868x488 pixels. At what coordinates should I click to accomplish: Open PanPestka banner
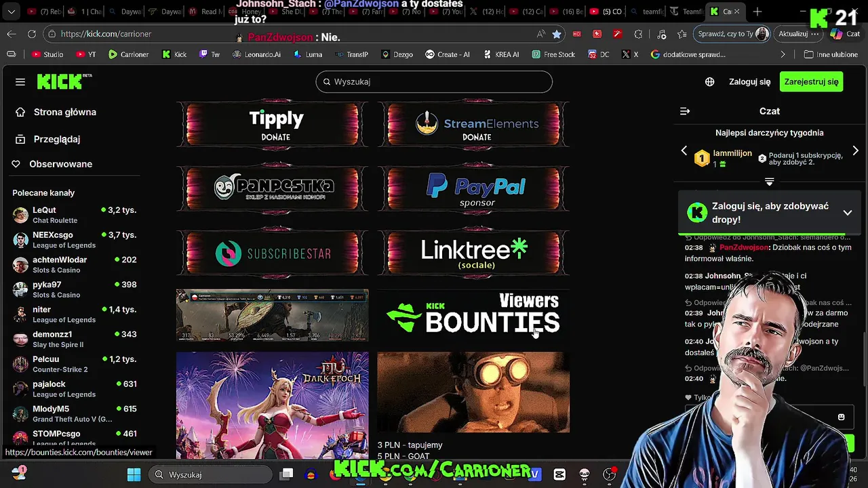click(x=273, y=188)
